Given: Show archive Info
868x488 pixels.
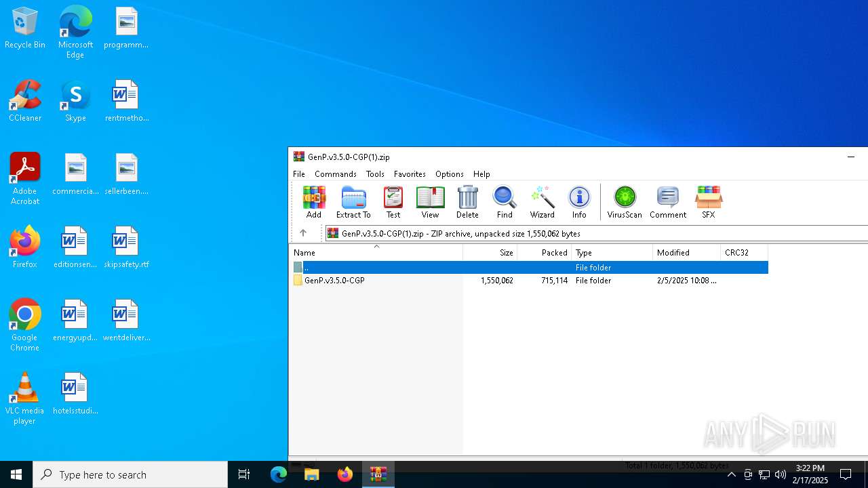Looking at the screenshot, I should pos(579,202).
